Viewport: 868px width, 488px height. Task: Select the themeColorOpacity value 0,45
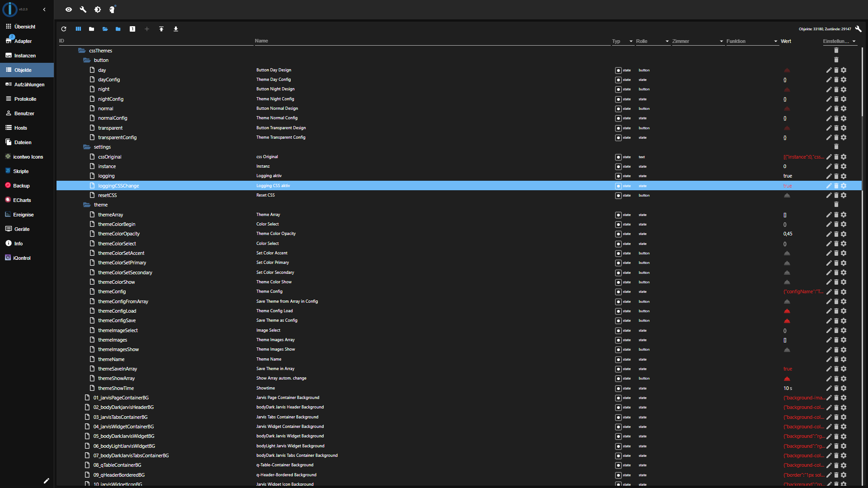(788, 234)
